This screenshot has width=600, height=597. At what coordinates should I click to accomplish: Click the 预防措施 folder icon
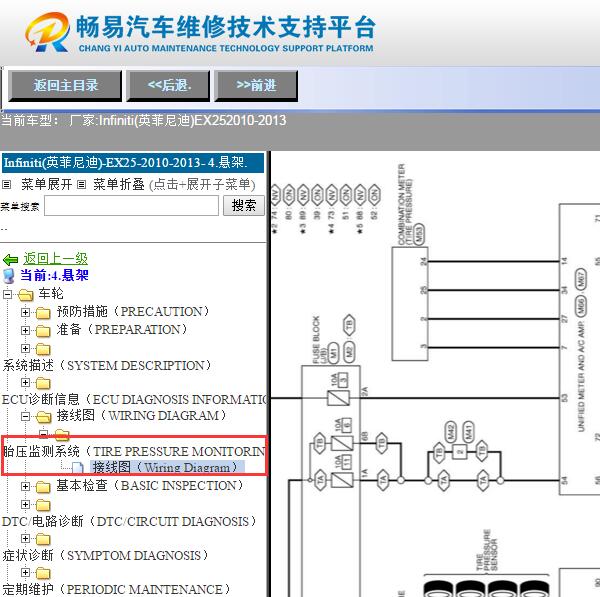[x=43, y=313]
